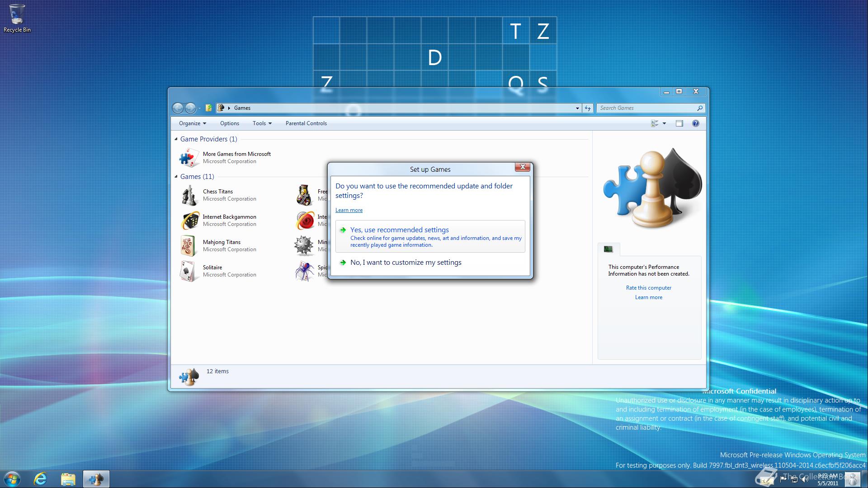Click the 'Microsoft Corporation' text under Chess Titans
This screenshot has width=868, height=488.
point(230,199)
